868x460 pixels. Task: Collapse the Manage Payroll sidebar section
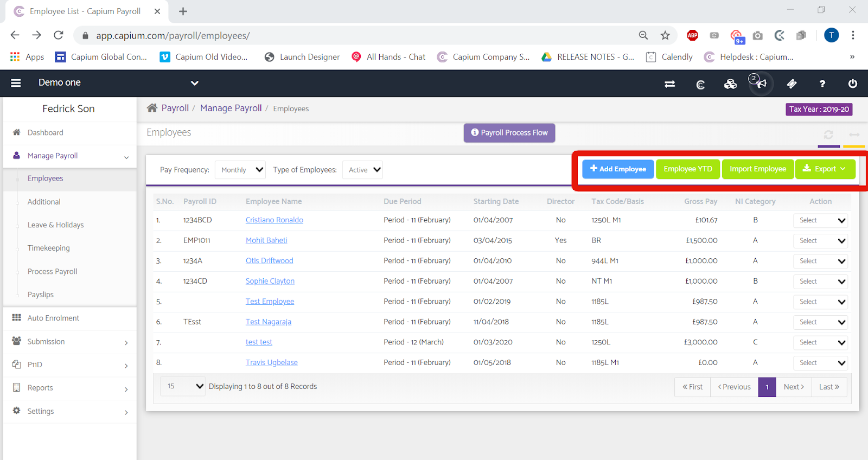point(69,156)
